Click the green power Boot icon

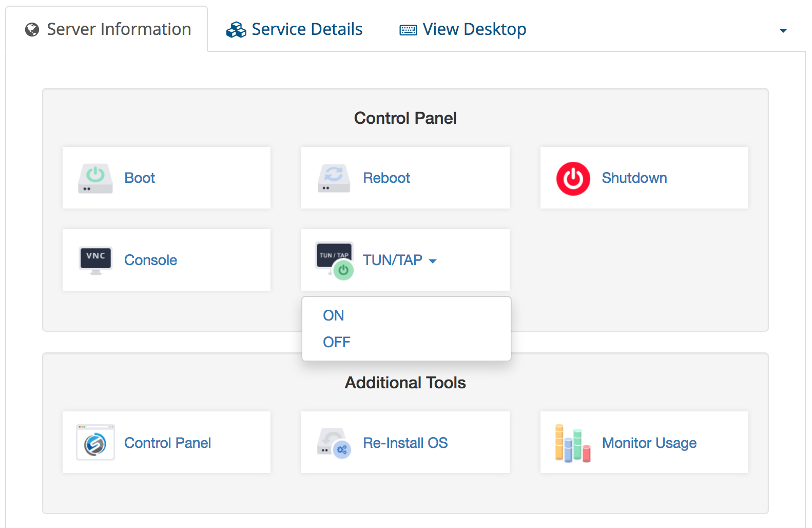[x=95, y=178]
